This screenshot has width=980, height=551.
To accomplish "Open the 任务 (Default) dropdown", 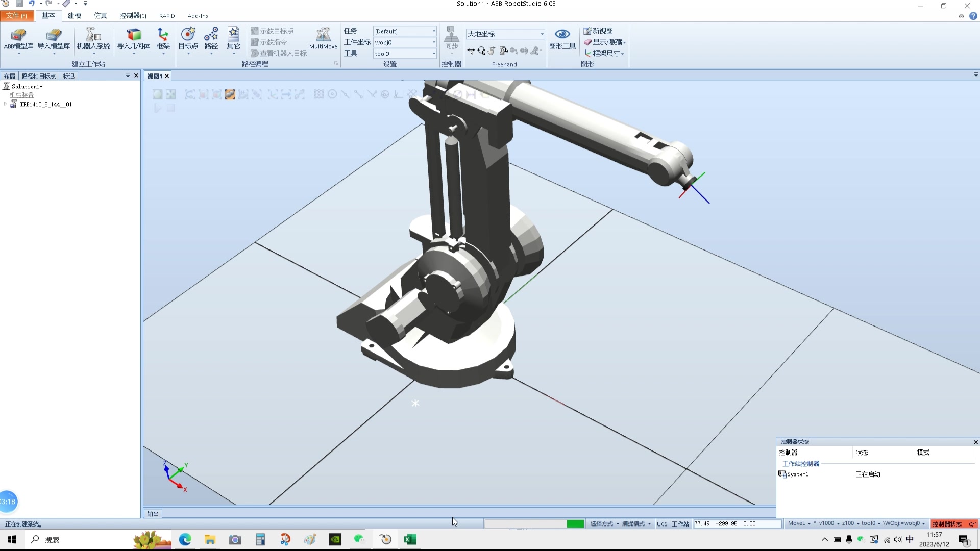I will click(405, 31).
